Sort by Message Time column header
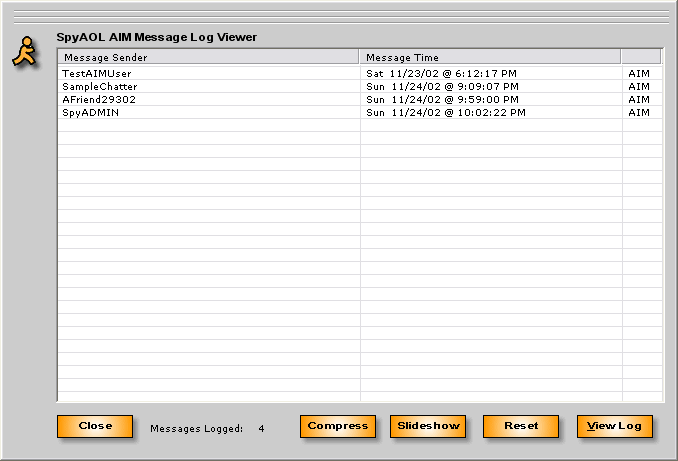This screenshot has width=678, height=461. [x=490, y=57]
